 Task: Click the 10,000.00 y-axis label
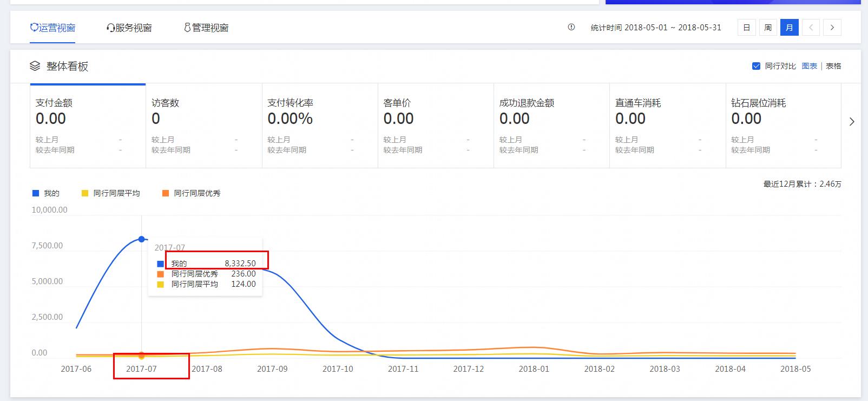point(50,210)
